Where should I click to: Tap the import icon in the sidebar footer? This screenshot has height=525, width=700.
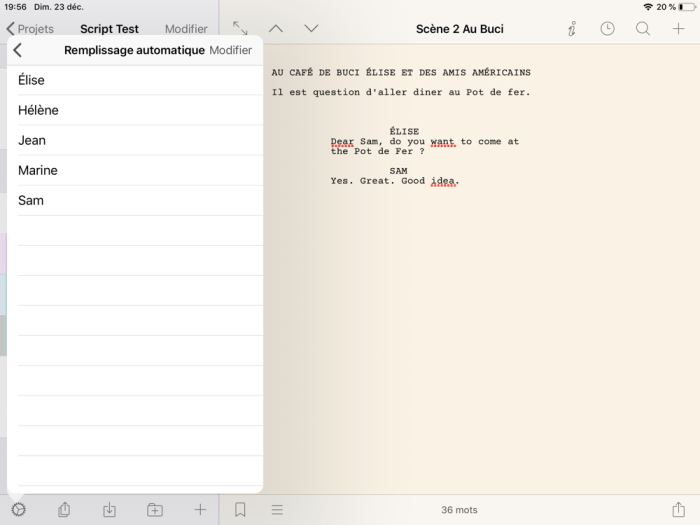[109, 510]
